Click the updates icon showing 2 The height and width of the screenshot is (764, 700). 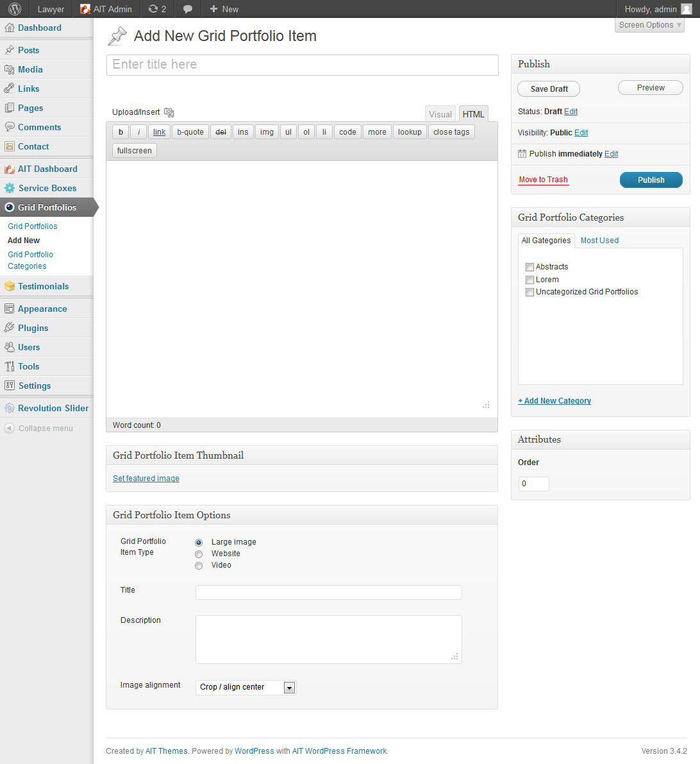[x=157, y=9]
